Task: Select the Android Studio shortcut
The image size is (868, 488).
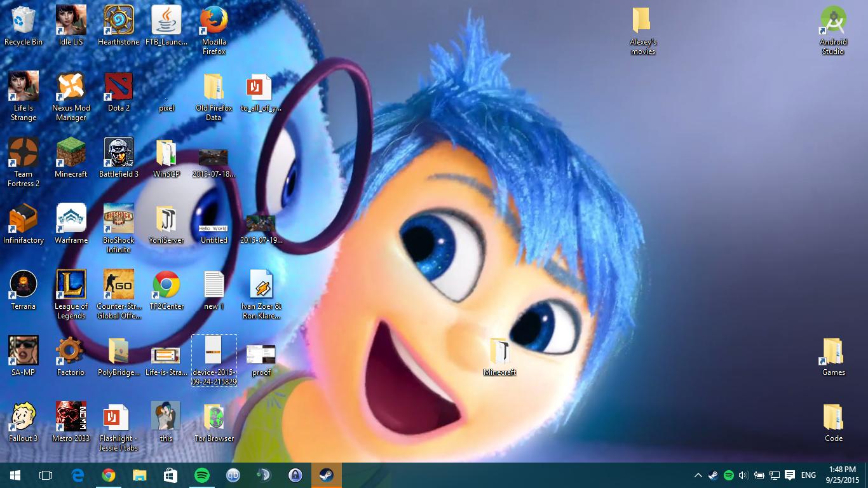Action: (833, 30)
